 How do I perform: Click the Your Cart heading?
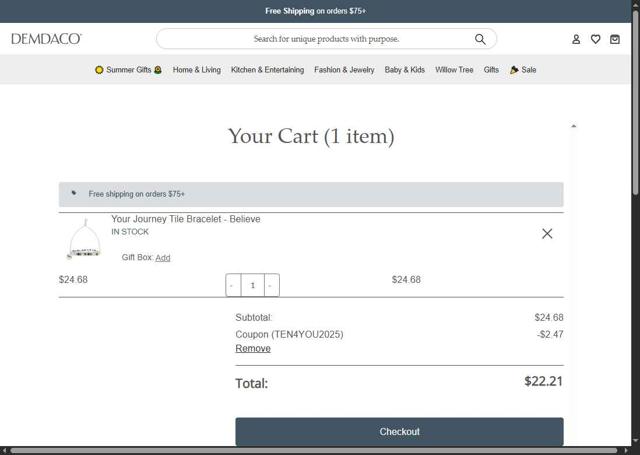311,136
